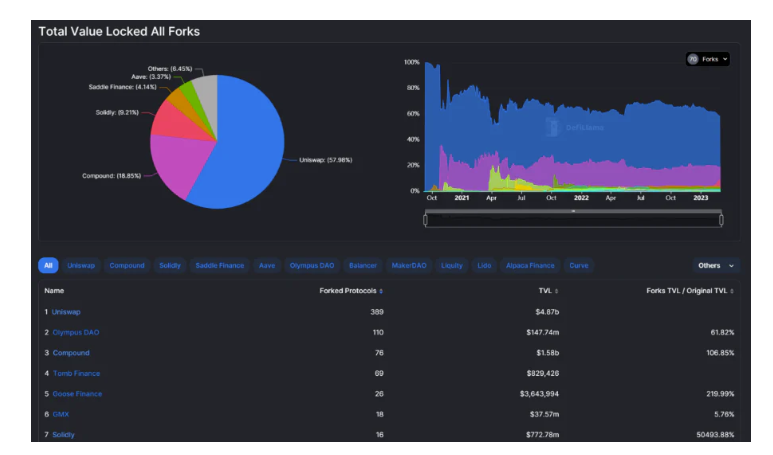Screen dimensions: 773x455
Task: Click left handle of chart range slider
Action: 425,220
